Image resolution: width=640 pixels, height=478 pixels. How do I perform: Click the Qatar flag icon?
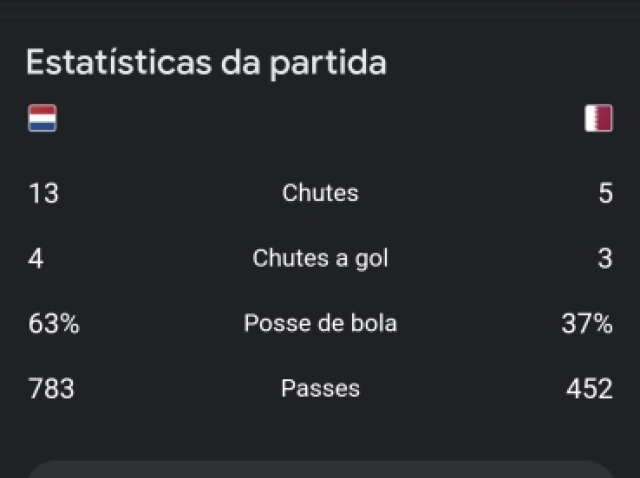598,118
